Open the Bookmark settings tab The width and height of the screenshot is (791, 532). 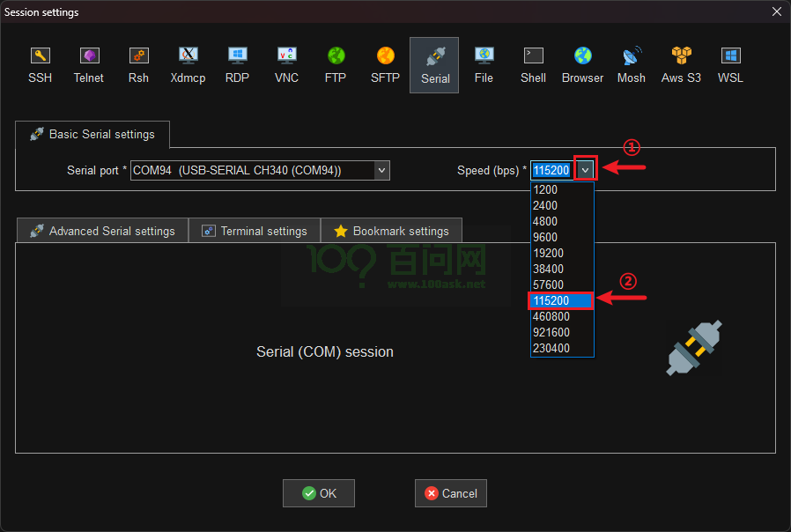391,231
